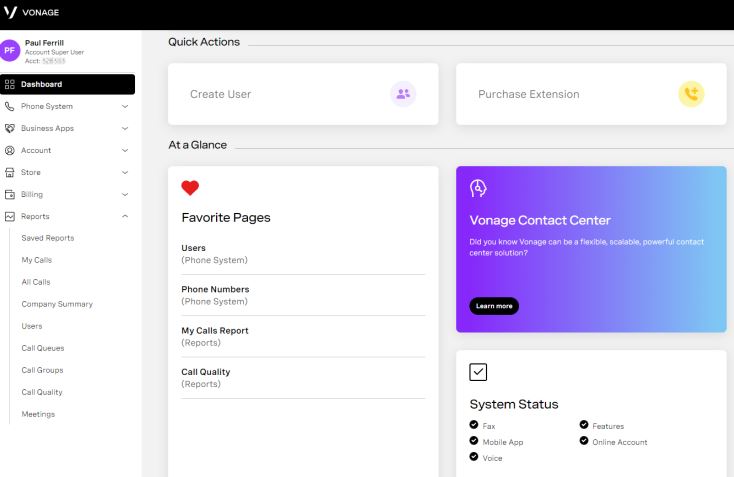Image resolution: width=734 pixels, height=477 pixels.
Task: Open All Calls report
Action: tap(36, 282)
